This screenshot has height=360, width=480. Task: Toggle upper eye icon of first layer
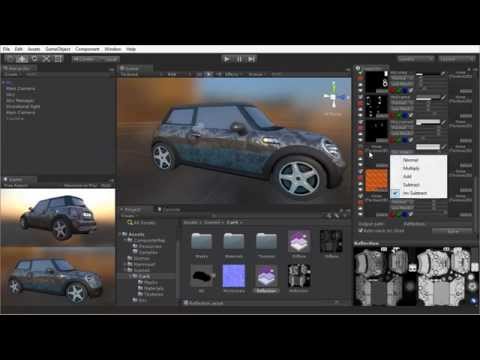pos(360,85)
